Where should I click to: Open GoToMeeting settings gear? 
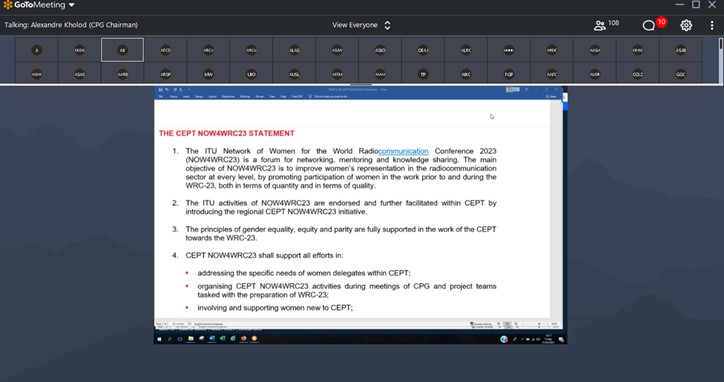tap(686, 25)
